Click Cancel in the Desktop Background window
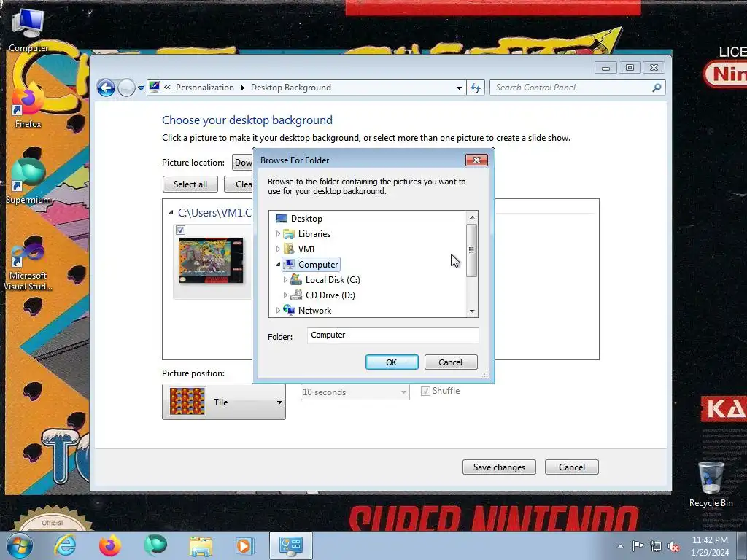This screenshot has width=747, height=560. click(x=572, y=467)
